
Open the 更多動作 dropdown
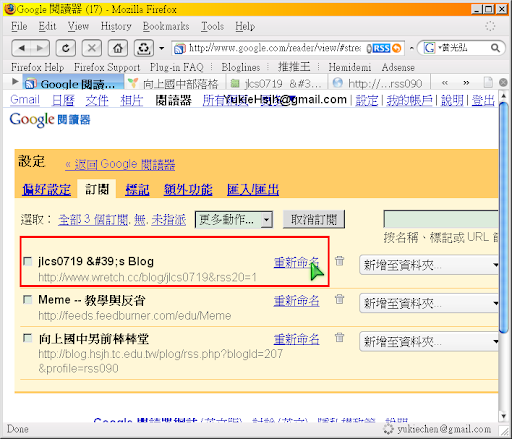point(234,220)
